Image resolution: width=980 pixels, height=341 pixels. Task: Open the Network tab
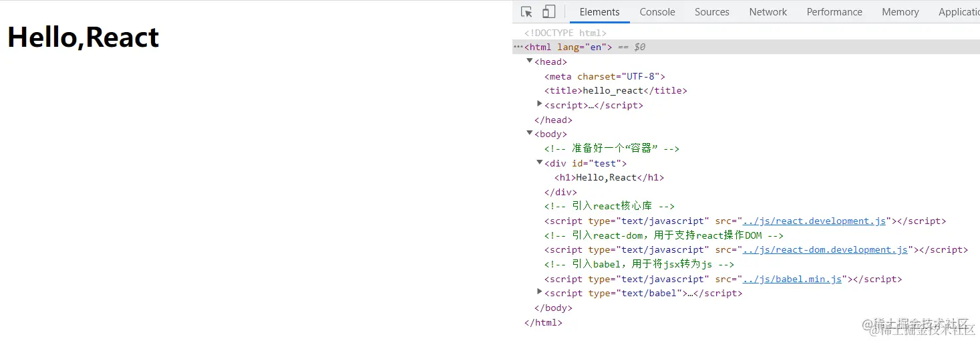(x=768, y=12)
